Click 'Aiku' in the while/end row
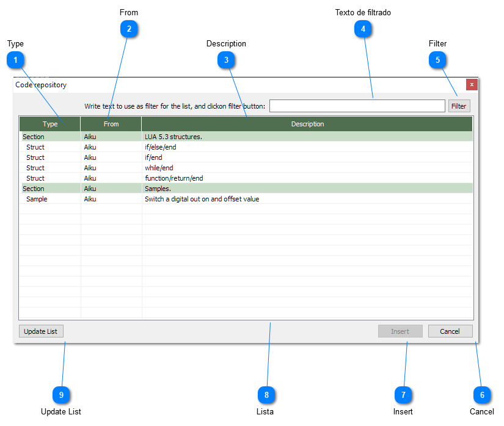 (90, 168)
